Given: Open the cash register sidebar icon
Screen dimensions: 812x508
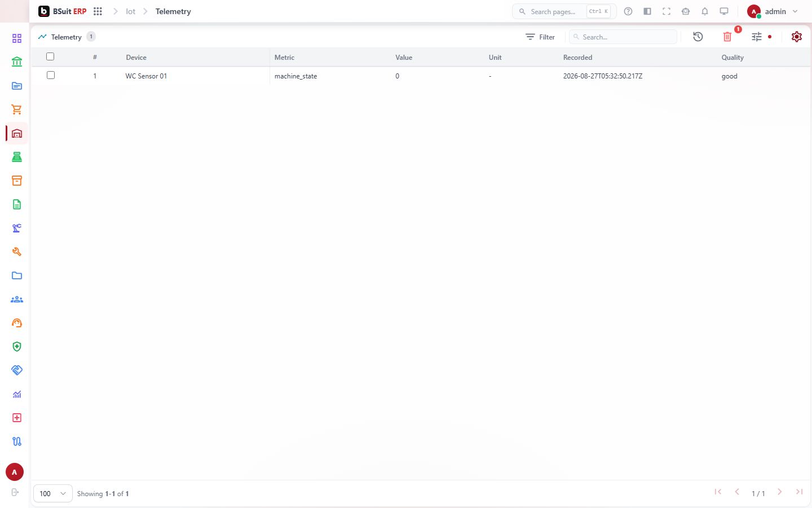Looking at the screenshot, I should coord(17,157).
